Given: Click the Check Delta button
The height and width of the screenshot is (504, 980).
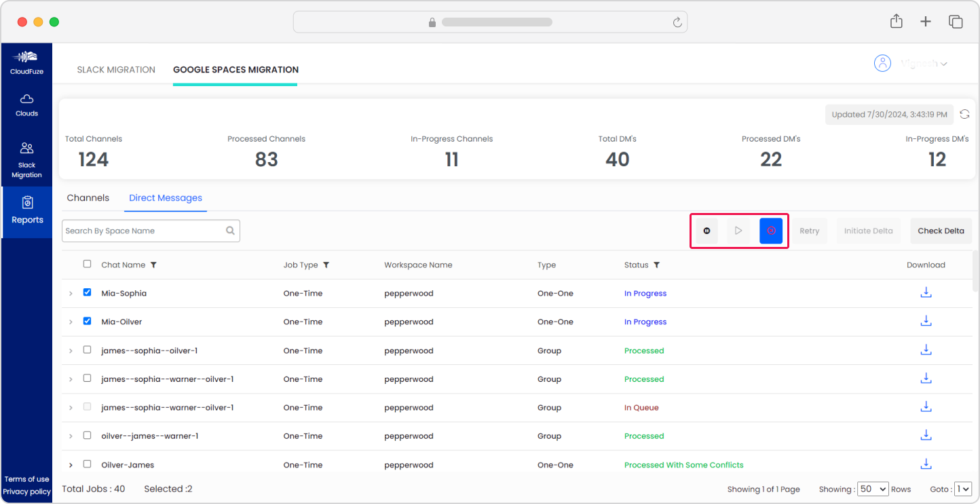Looking at the screenshot, I should tap(941, 231).
